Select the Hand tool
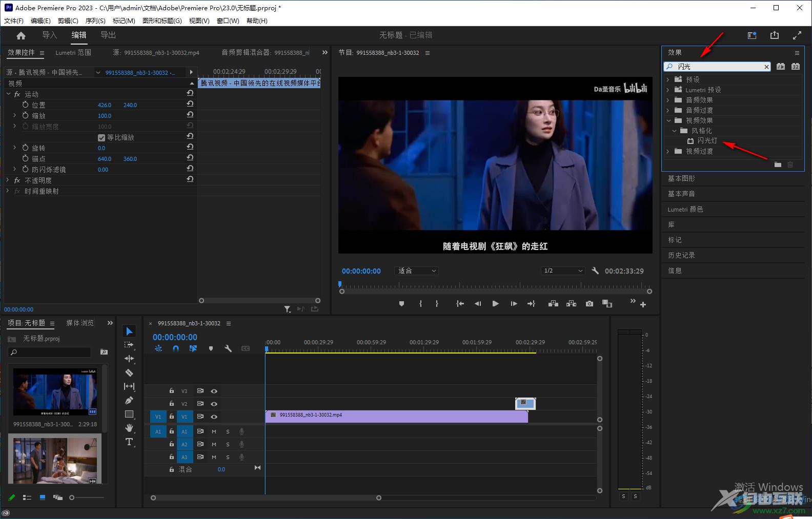This screenshot has width=812, height=519. click(129, 428)
